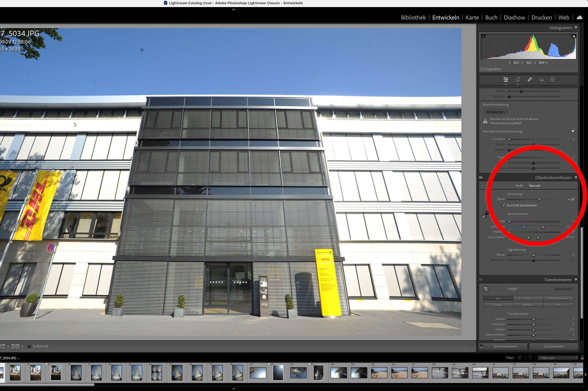
Task: Select the Upright guided tool icon
Action: pyautogui.click(x=486, y=289)
